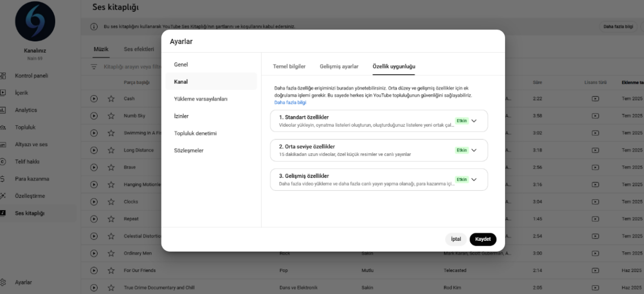Screen dimensions: 644x294
Task: Open Analytics from the sidebar icon
Action: [3, 110]
